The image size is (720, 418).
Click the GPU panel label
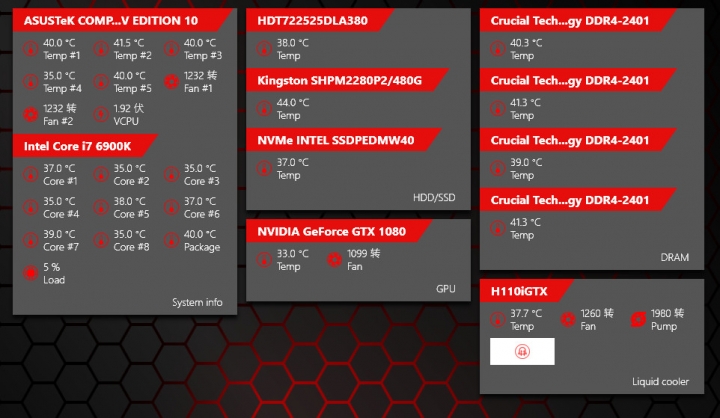click(446, 289)
